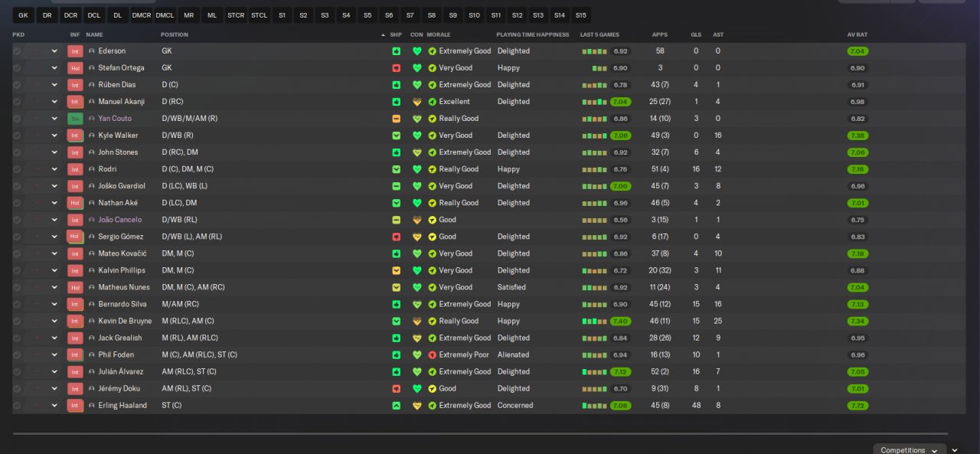
Task: Select the STCR position slot button
Action: point(236,15)
